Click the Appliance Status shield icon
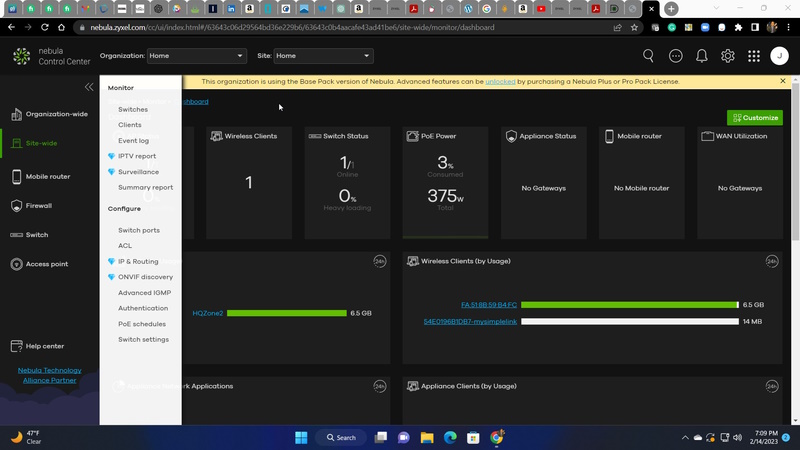800x450 pixels. [511, 136]
